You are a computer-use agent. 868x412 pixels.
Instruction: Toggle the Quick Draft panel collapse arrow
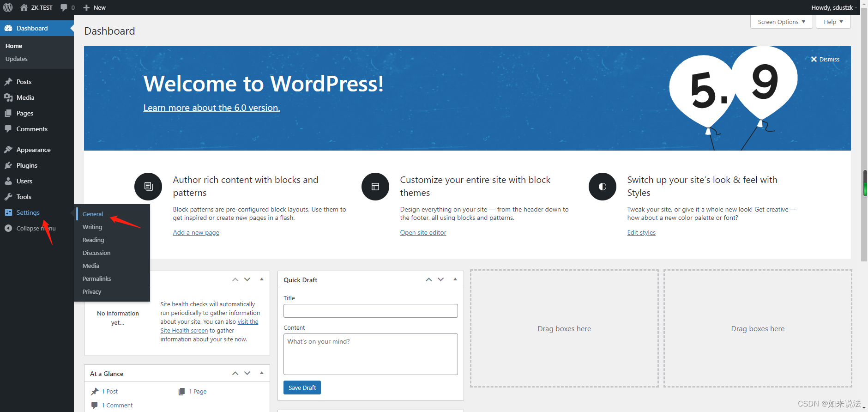[455, 279]
